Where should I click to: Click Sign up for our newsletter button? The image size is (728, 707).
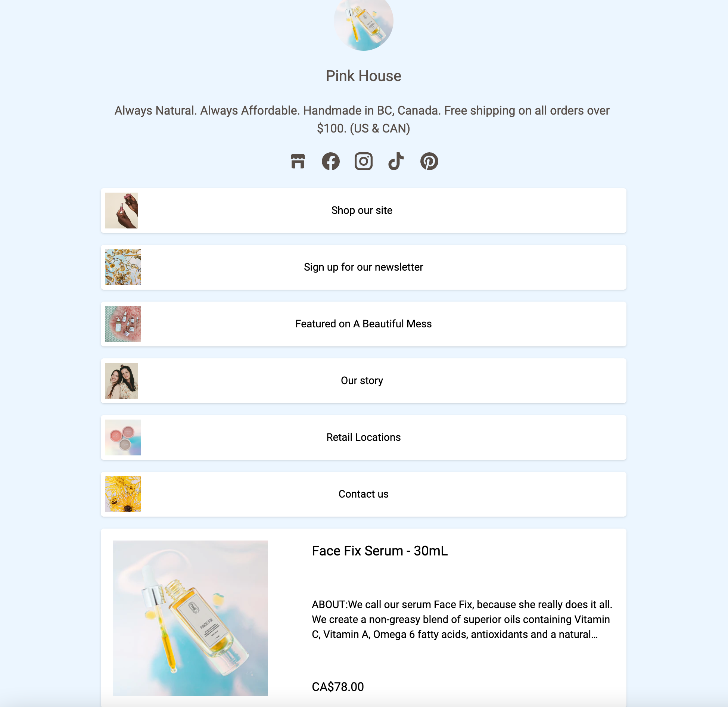(364, 267)
